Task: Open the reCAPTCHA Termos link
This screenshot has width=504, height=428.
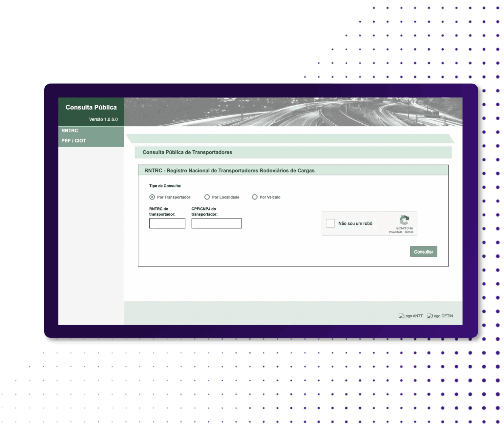Action: pyautogui.click(x=409, y=232)
